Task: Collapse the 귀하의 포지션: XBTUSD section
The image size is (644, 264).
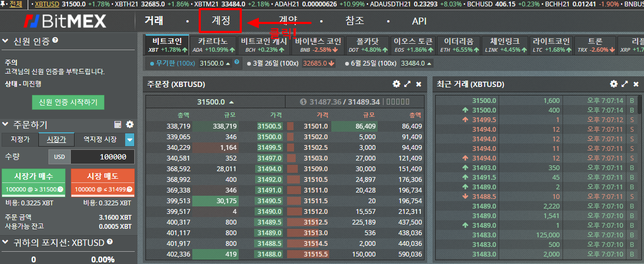Action: click(6, 242)
